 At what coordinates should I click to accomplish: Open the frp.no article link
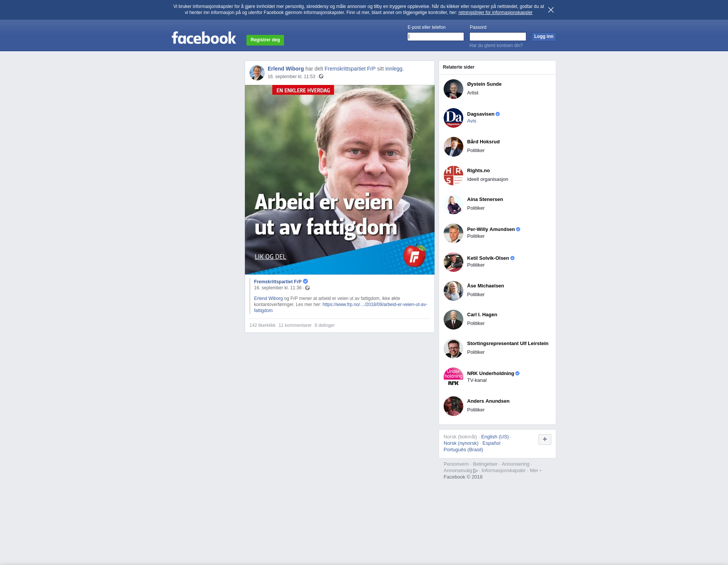coord(374,304)
